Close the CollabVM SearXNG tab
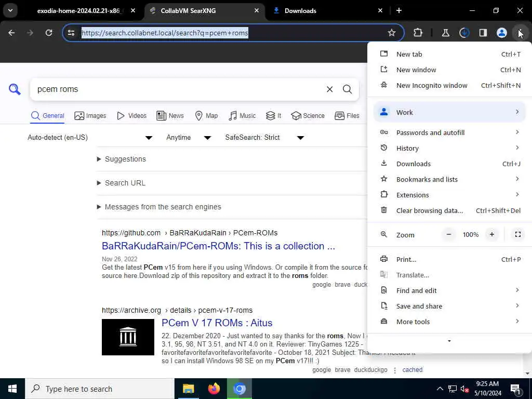This screenshot has width=532, height=399. (x=257, y=10)
